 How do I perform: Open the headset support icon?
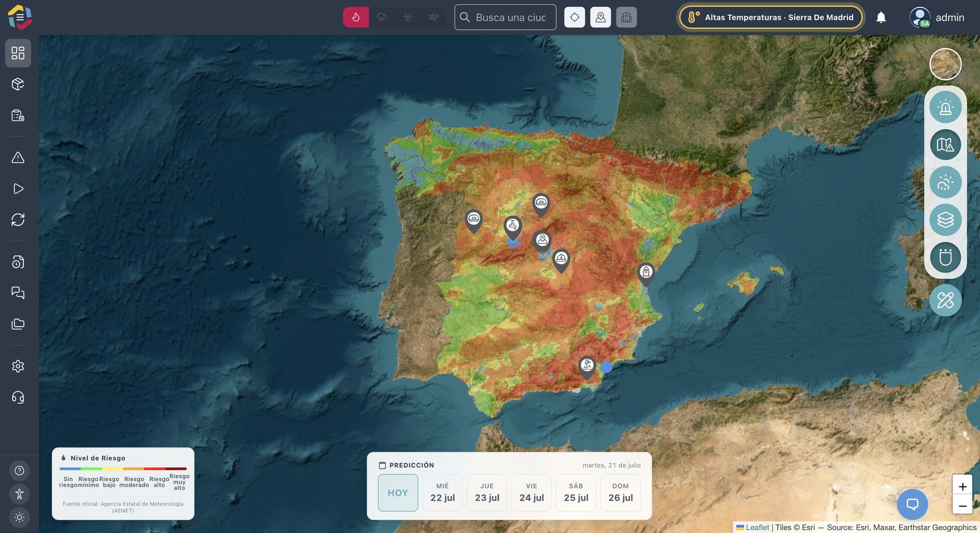tap(18, 397)
